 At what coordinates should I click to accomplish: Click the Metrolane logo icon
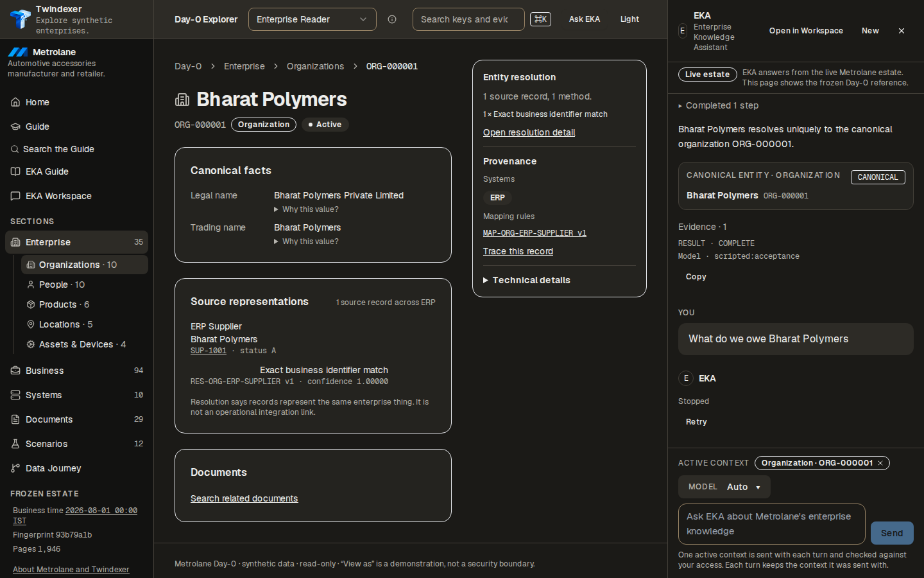[x=18, y=52]
